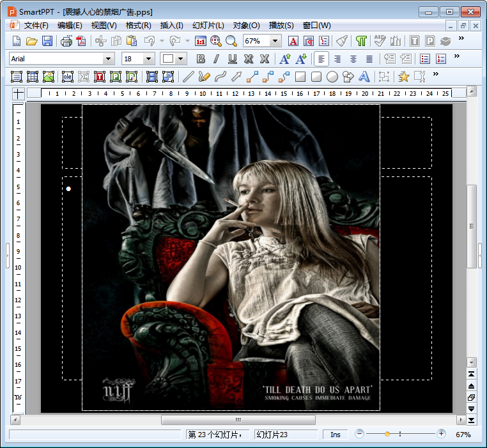Insert a table frame from the toolbar
Image resolution: width=487 pixels, height=448 pixels.
point(33,77)
